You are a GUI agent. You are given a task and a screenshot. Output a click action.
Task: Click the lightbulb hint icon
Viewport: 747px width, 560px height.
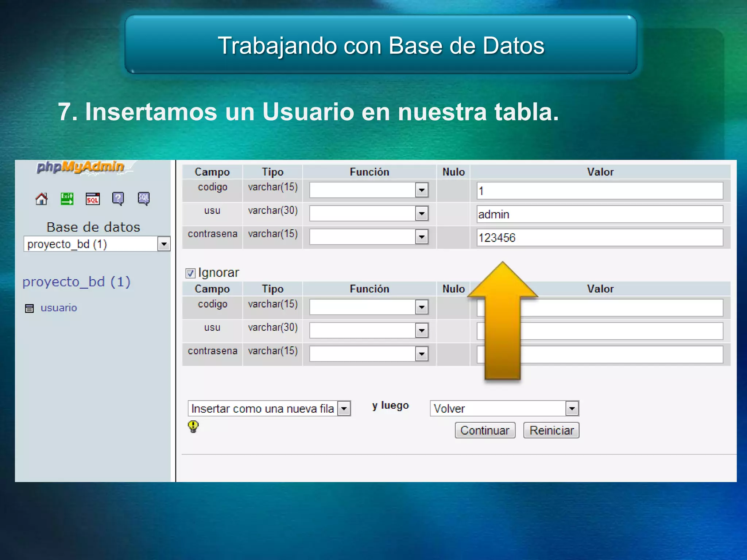point(193,426)
